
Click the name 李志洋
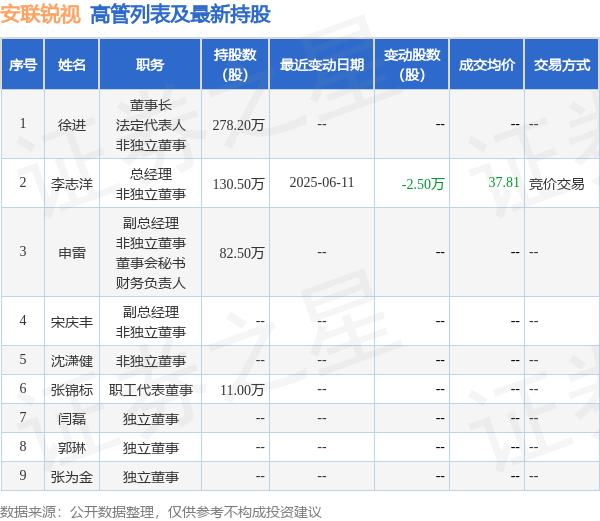tap(72, 184)
